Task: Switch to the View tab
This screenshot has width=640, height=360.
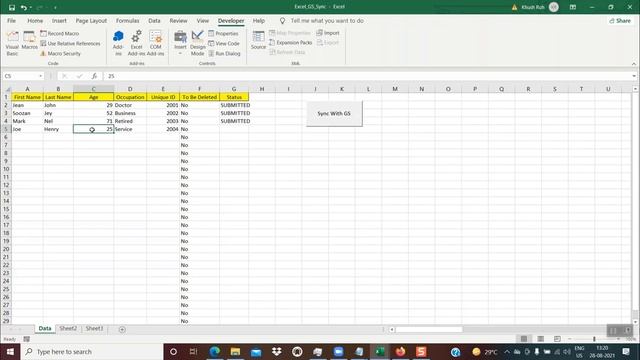Action: coord(202,20)
